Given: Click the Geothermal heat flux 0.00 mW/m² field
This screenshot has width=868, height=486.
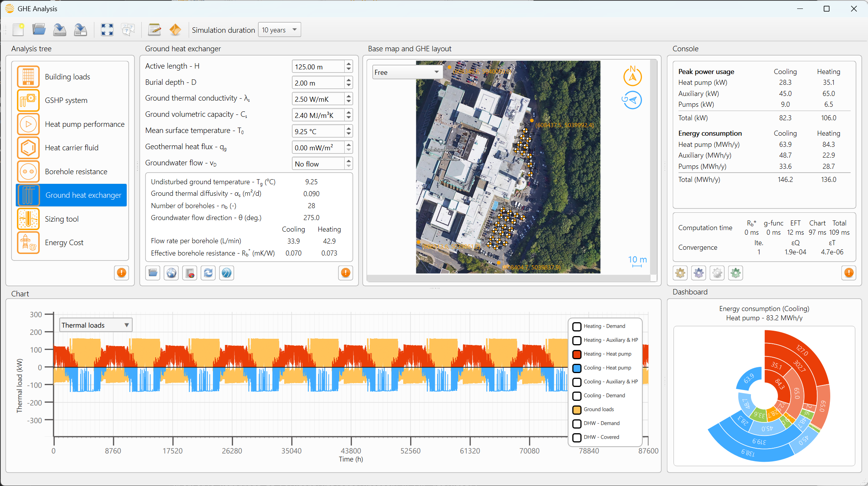Looking at the screenshot, I should coord(318,148).
